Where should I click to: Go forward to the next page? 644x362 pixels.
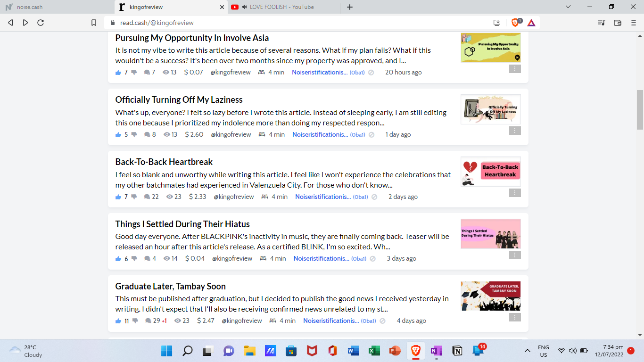[25, 23]
